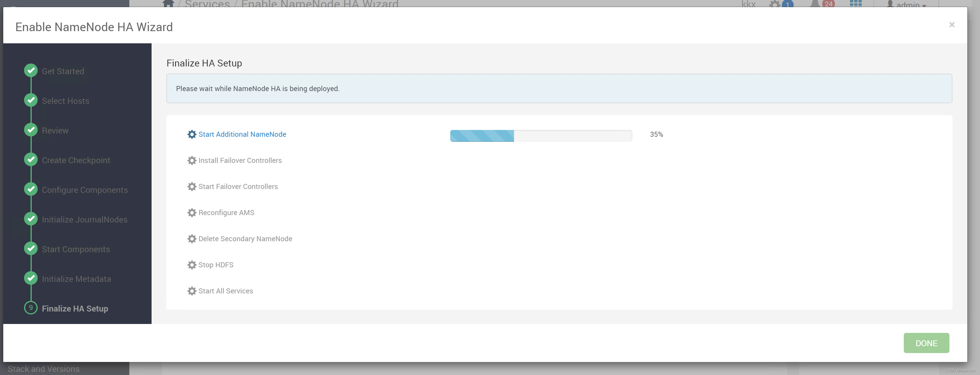This screenshot has height=375, width=980.
Task: Click gear icon for Delete Secondary NameNode
Action: point(192,239)
